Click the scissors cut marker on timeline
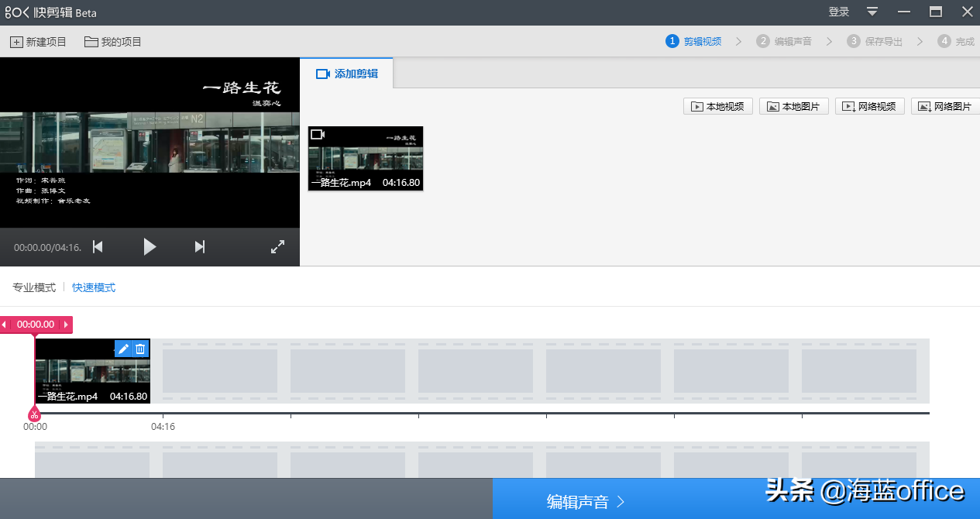The height and width of the screenshot is (519, 980). [x=35, y=414]
